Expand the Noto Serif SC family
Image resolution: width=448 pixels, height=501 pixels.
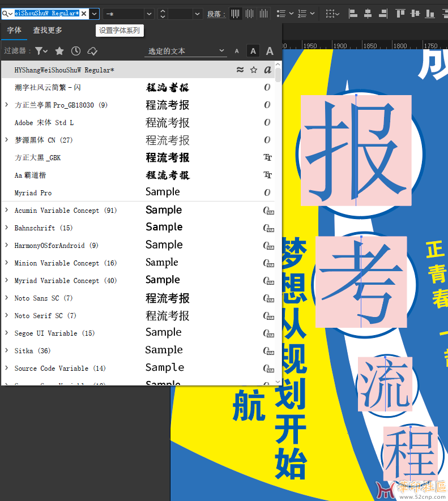[x=6, y=315]
